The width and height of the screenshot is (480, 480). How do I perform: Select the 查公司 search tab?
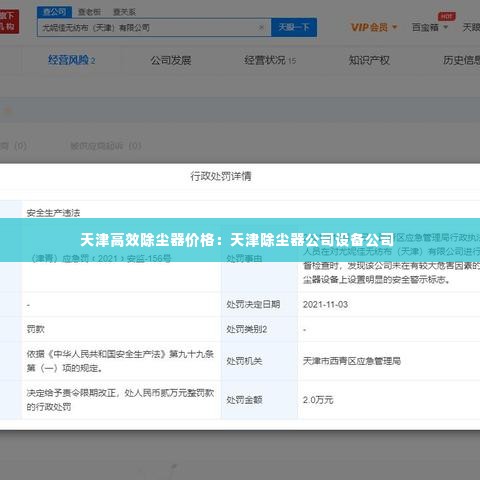click(54, 12)
